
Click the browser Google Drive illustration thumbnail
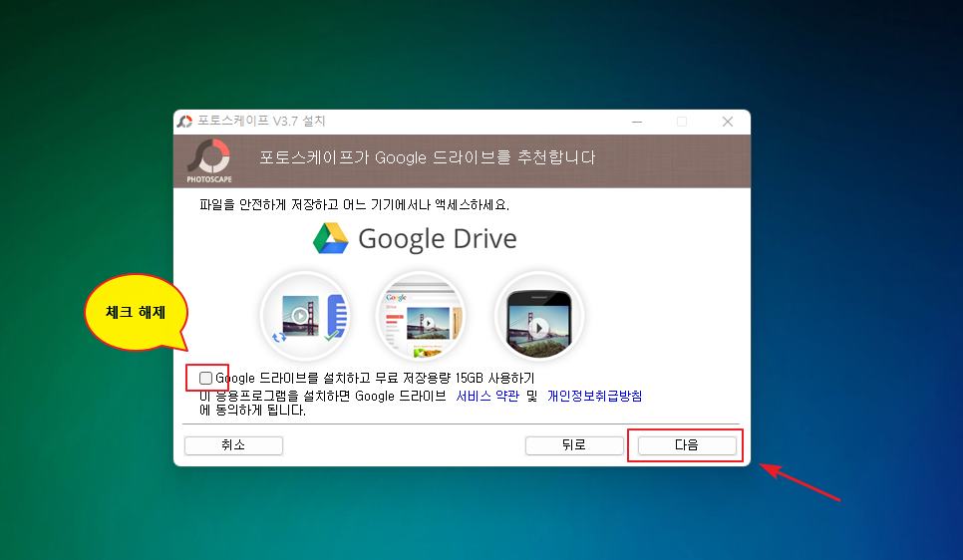[420, 316]
